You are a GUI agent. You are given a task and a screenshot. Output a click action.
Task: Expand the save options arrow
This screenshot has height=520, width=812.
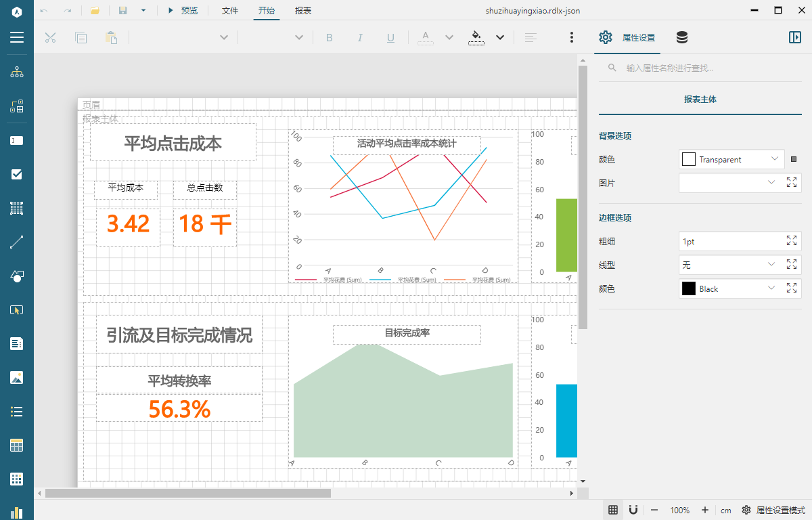coord(143,11)
